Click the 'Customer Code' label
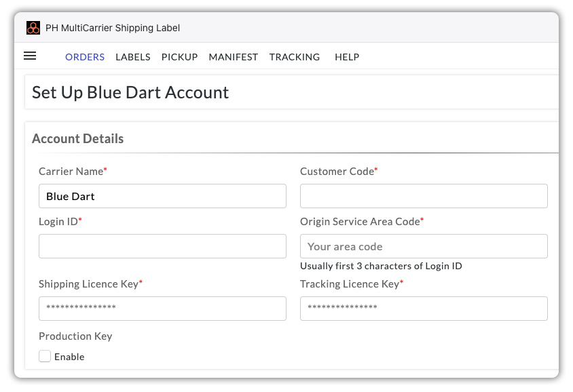573x392 pixels. (x=339, y=172)
